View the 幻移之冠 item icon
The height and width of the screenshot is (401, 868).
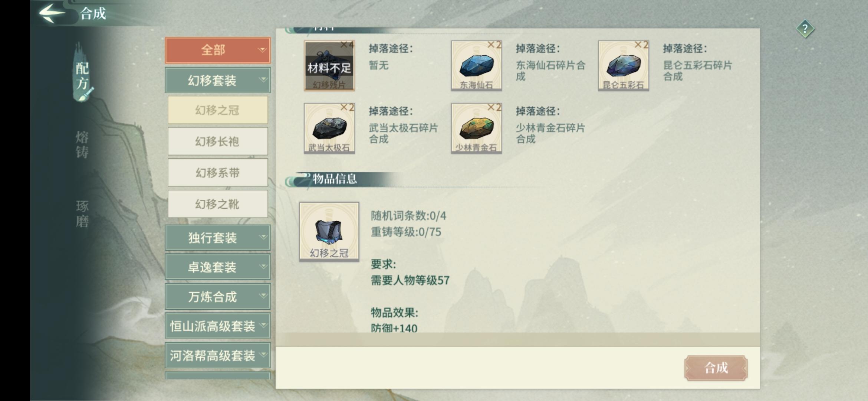329,232
